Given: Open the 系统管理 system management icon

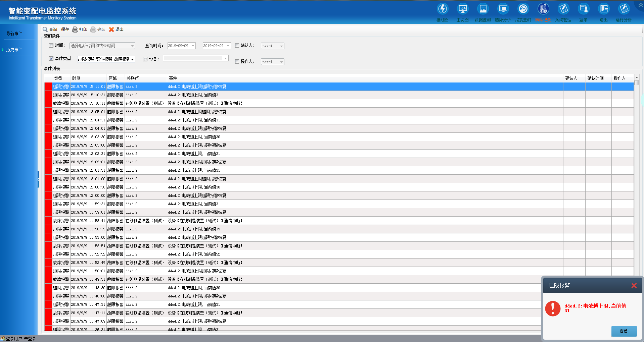Looking at the screenshot, I should coord(563,9).
